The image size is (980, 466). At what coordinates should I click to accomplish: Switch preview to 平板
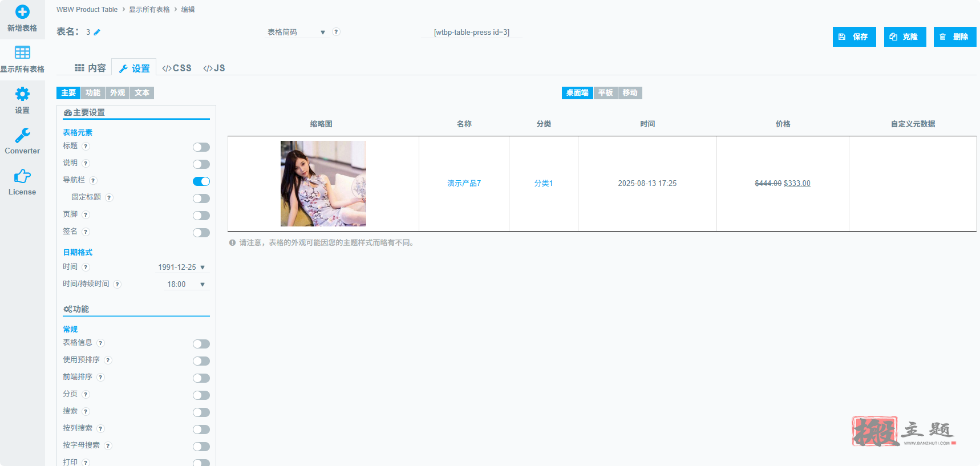[x=605, y=93]
